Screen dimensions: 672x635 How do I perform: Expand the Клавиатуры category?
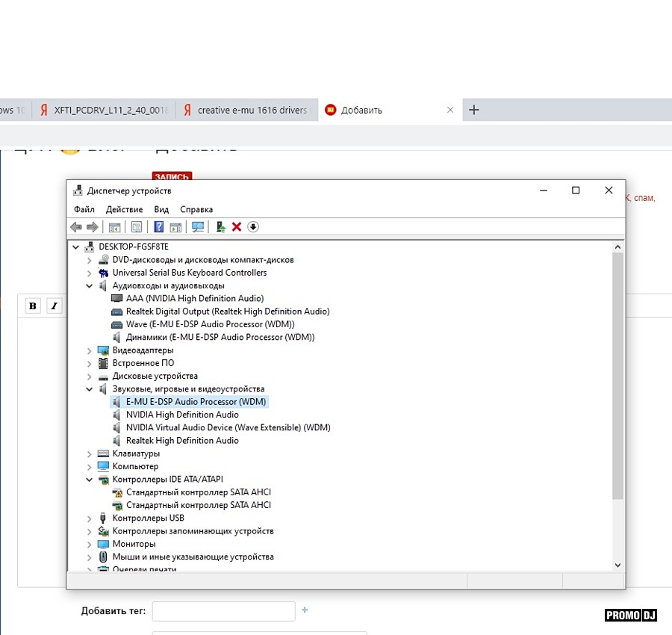[90, 453]
